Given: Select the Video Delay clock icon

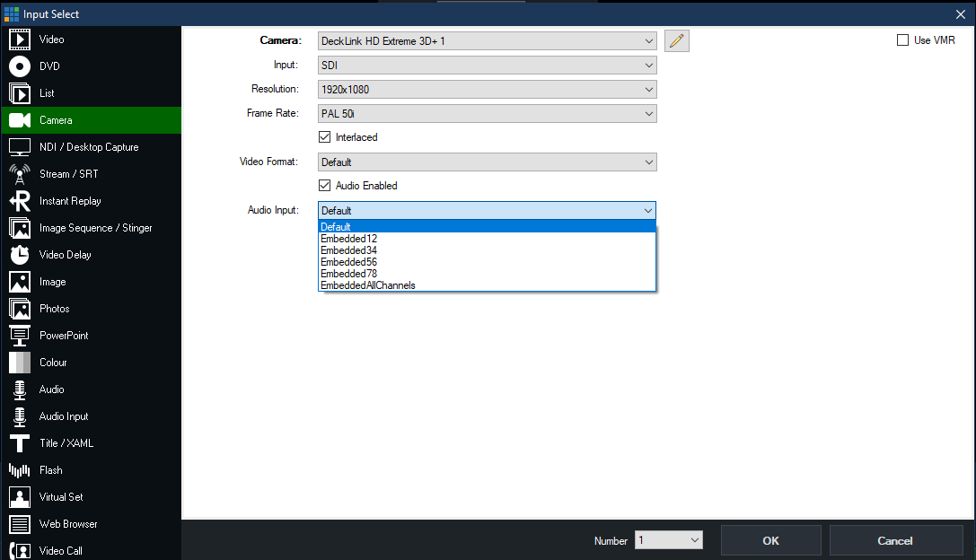Looking at the screenshot, I should tap(20, 255).
